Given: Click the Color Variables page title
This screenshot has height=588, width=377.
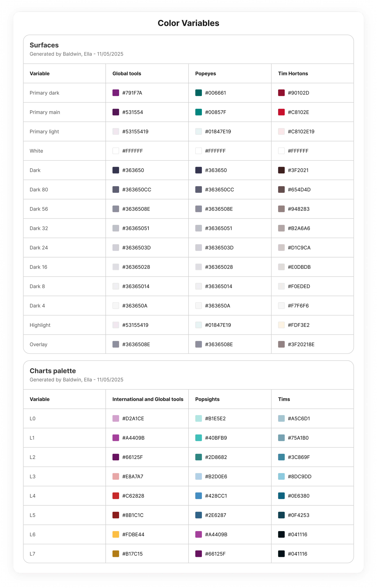Looking at the screenshot, I should point(188,23).
